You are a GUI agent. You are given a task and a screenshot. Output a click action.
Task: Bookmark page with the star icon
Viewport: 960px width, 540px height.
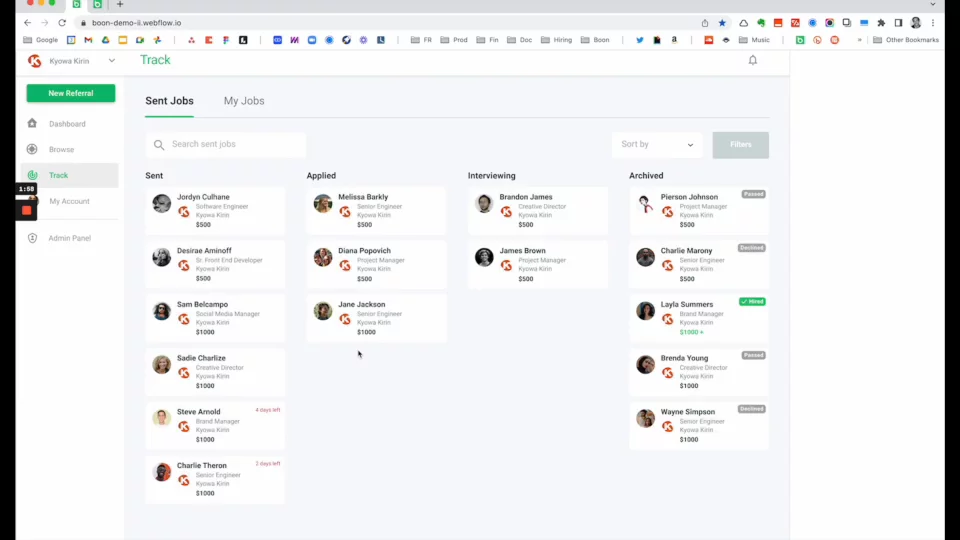tap(722, 23)
